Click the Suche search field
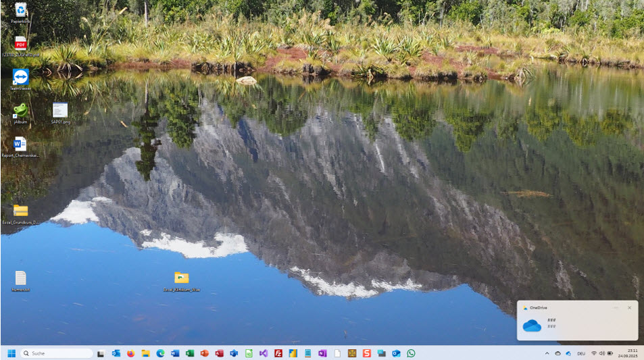The image size is (644, 360). click(57, 353)
